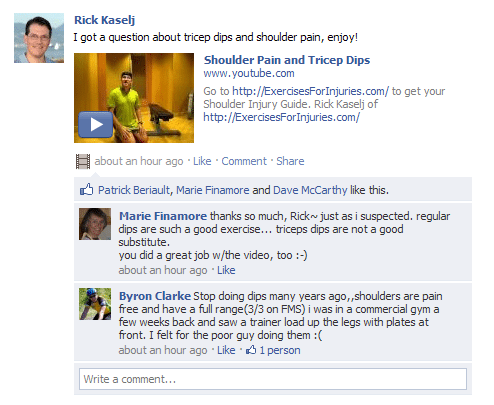
Task: Open Rick Kaselj's profile picture
Action: pos(39,38)
